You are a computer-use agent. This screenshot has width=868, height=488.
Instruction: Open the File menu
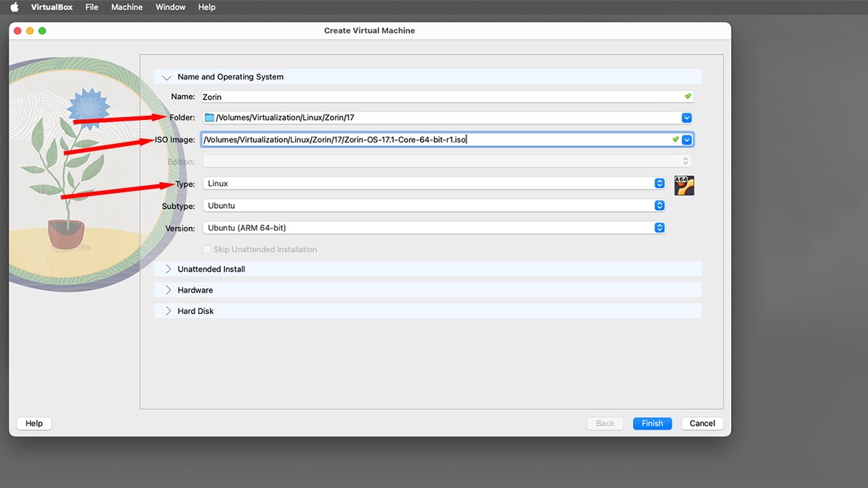pyautogui.click(x=92, y=7)
